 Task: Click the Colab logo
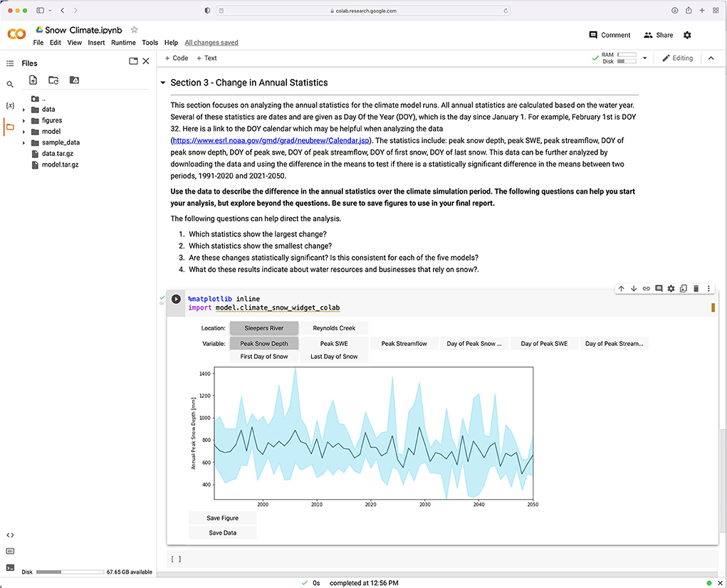pos(16,34)
